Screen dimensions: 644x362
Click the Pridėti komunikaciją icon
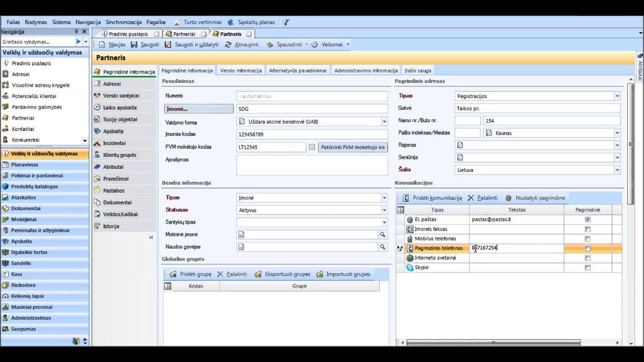coord(406,198)
